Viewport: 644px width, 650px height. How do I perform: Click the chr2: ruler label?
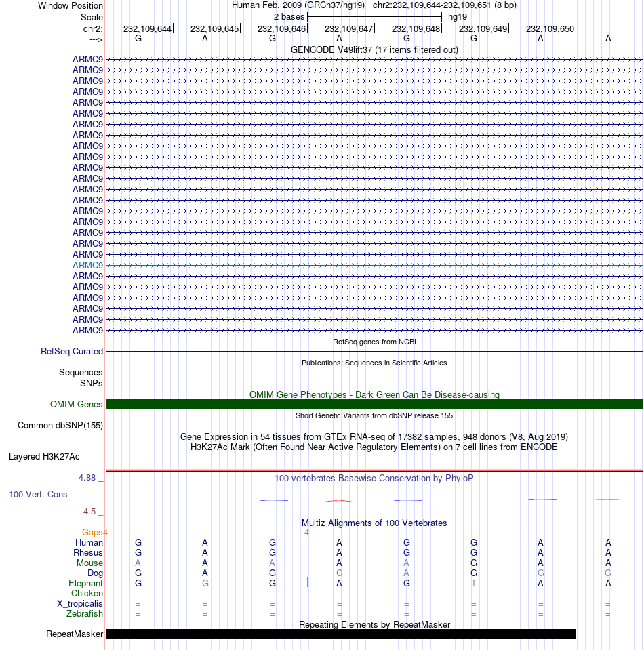[93, 29]
